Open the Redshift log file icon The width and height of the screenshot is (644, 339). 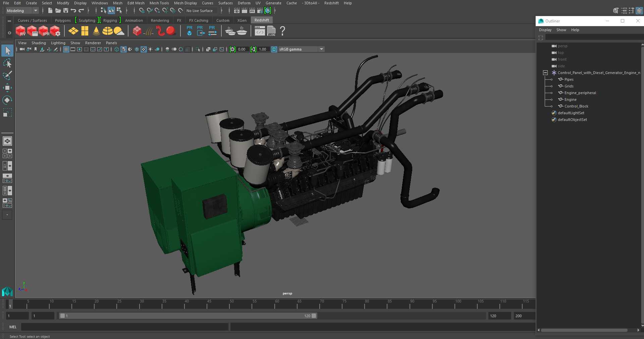tap(271, 31)
